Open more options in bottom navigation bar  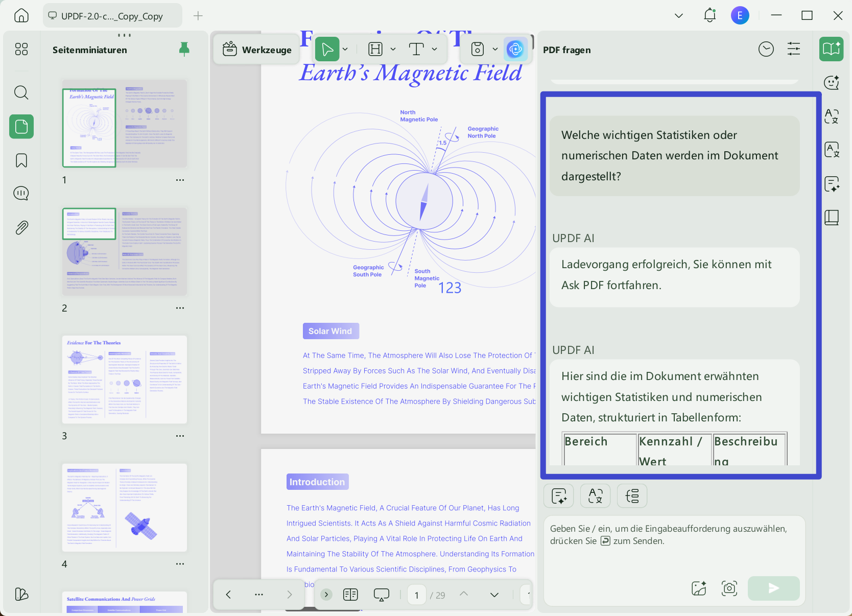coord(259,595)
